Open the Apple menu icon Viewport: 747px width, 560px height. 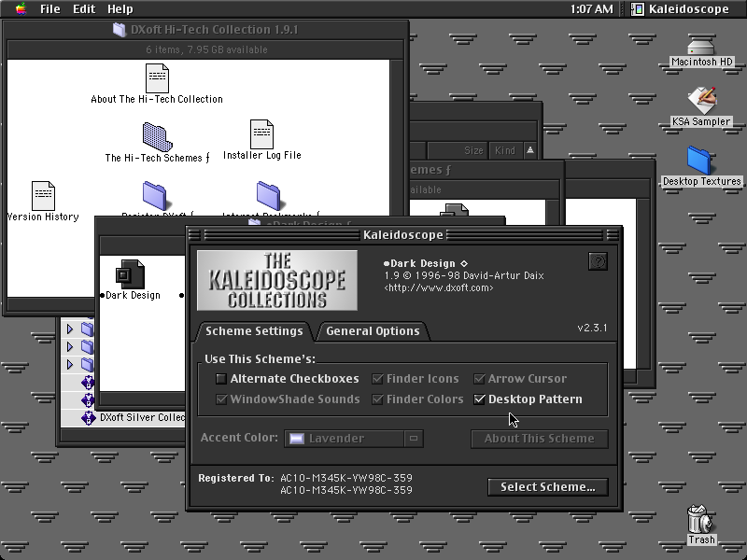pos(21,8)
